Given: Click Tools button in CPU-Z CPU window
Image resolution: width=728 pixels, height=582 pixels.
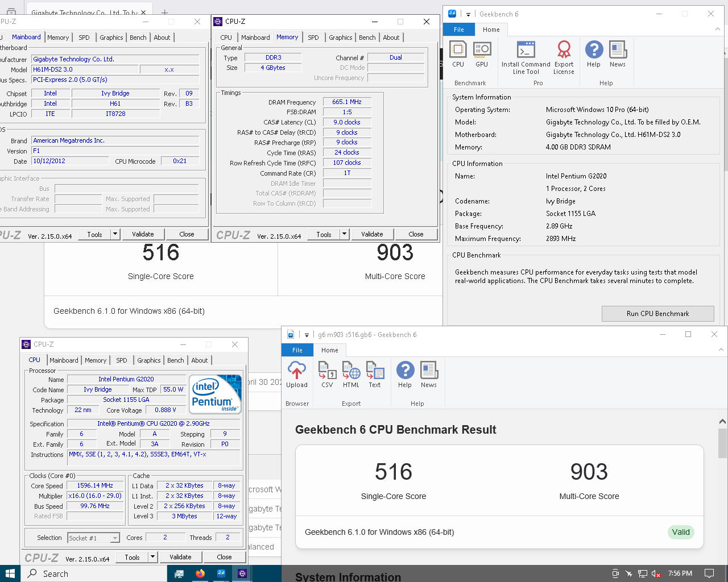Looking at the screenshot, I should click(132, 557).
